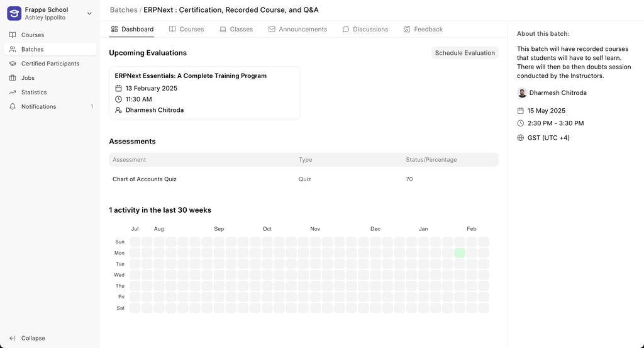Click the Schedule Evaluation button

[x=465, y=53]
